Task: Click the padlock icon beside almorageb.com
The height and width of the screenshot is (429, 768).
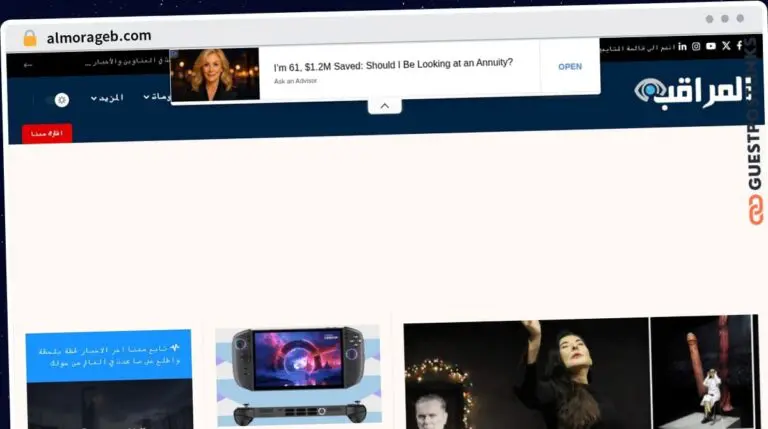Action: click(x=30, y=37)
